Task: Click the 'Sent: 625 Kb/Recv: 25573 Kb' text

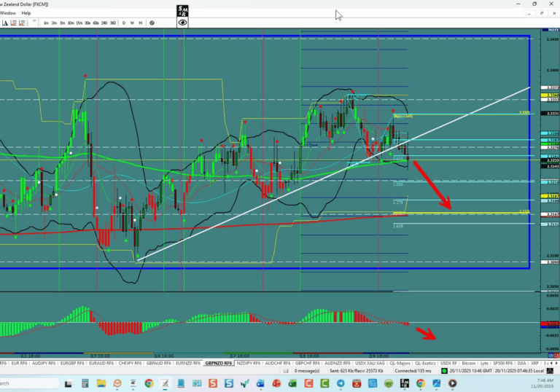Action: [357, 371]
